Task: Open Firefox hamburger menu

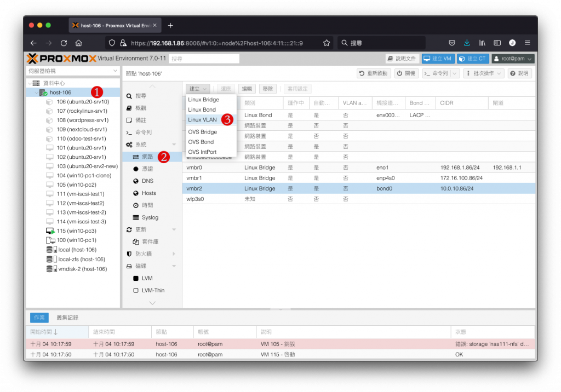Action: coord(528,43)
